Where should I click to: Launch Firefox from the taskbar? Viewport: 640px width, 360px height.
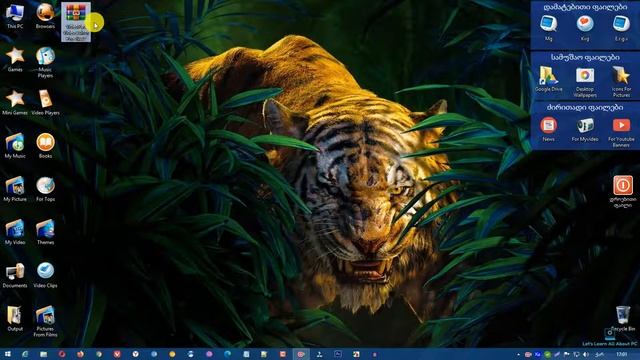pos(80,354)
